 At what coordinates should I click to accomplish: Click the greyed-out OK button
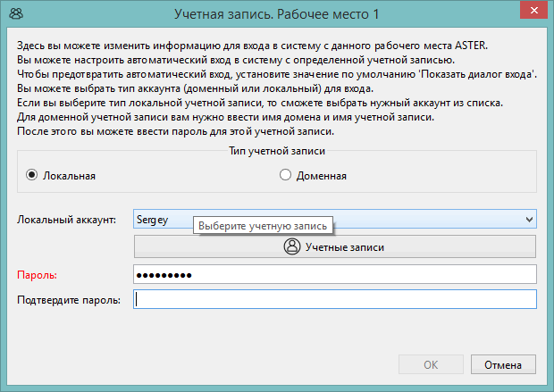(431, 364)
